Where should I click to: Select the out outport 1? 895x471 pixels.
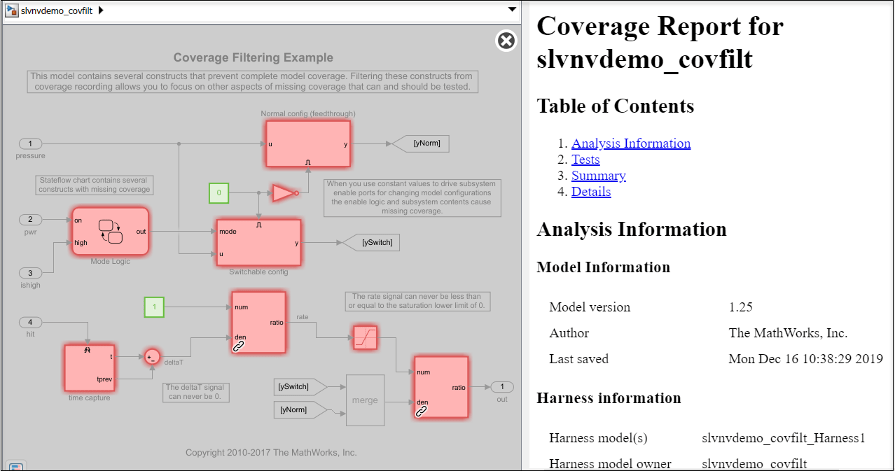pos(502,387)
